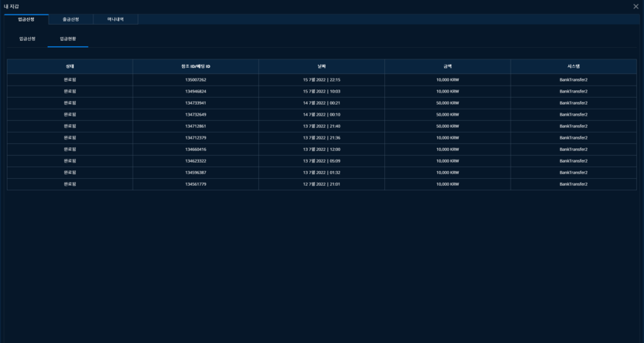The width and height of the screenshot is (644, 343).
Task: Click 10,000 KRW amount in row 135007262
Action: point(447,79)
